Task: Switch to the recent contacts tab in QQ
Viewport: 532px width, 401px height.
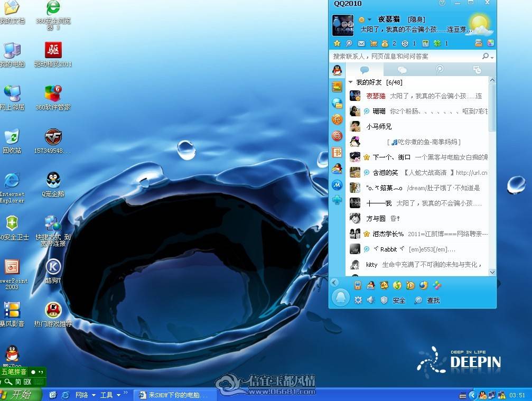Action: click(x=477, y=70)
